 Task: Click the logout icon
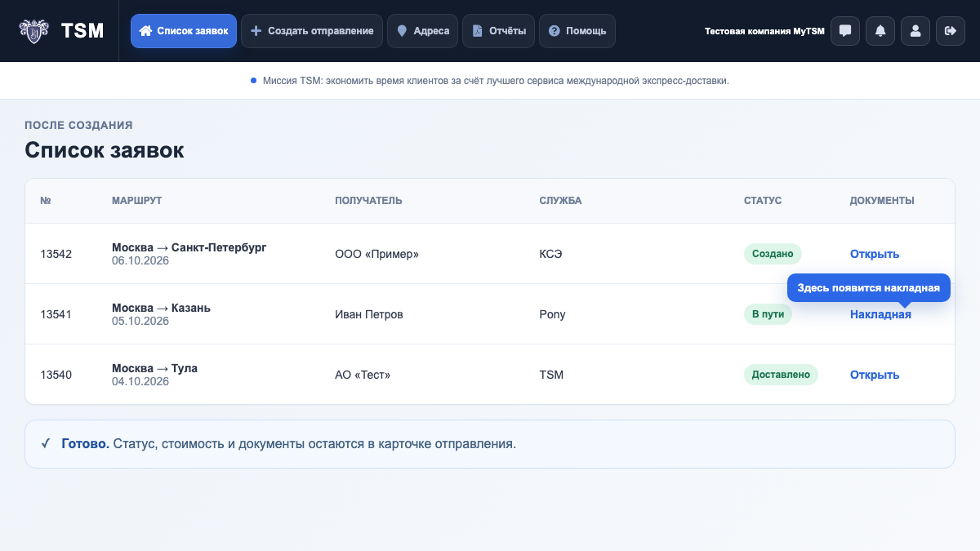click(950, 31)
